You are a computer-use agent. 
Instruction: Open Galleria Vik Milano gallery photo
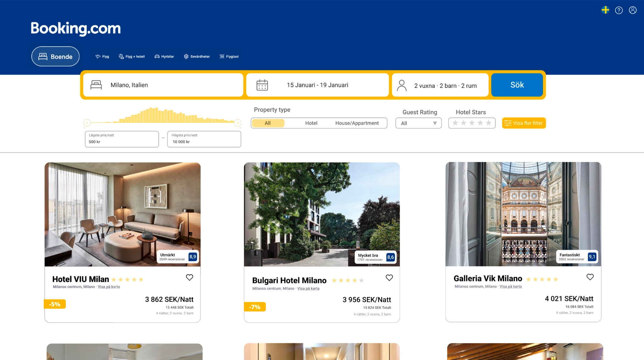pyautogui.click(x=523, y=214)
